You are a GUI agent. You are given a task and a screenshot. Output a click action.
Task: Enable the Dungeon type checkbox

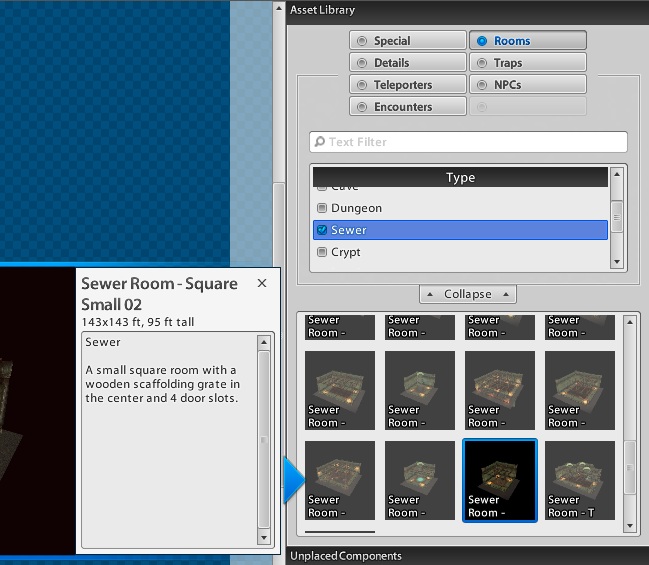(322, 208)
